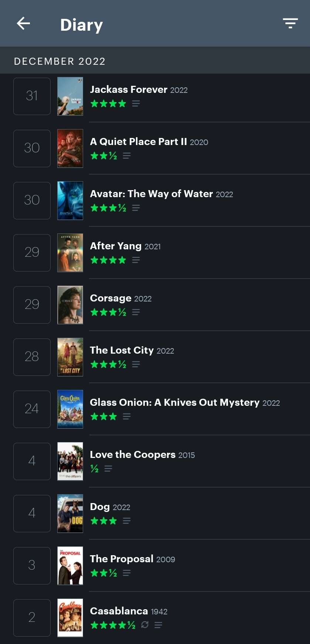Viewport: 310px width, 644px height.
Task: Select the day 31 date box
Action: pyautogui.click(x=32, y=96)
